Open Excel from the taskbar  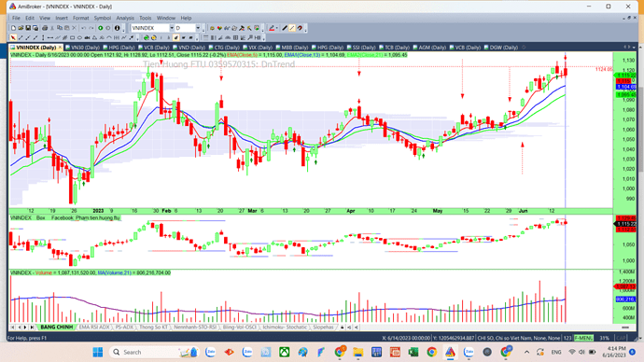[413, 352]
